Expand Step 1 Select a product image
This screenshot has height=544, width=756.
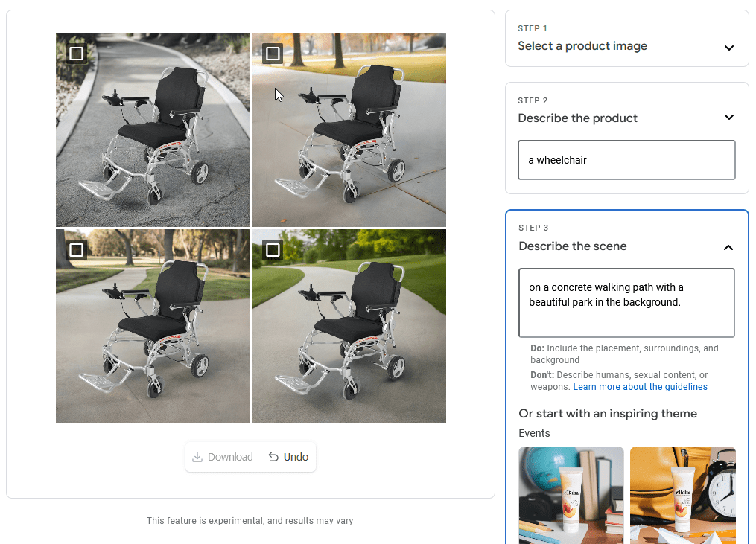pos(729,48)
